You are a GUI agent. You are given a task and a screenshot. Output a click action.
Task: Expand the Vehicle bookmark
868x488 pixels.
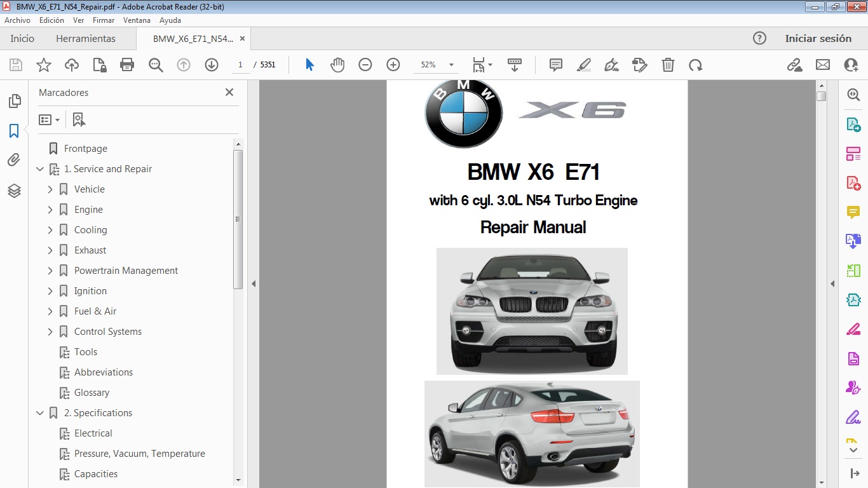point(50,189)
